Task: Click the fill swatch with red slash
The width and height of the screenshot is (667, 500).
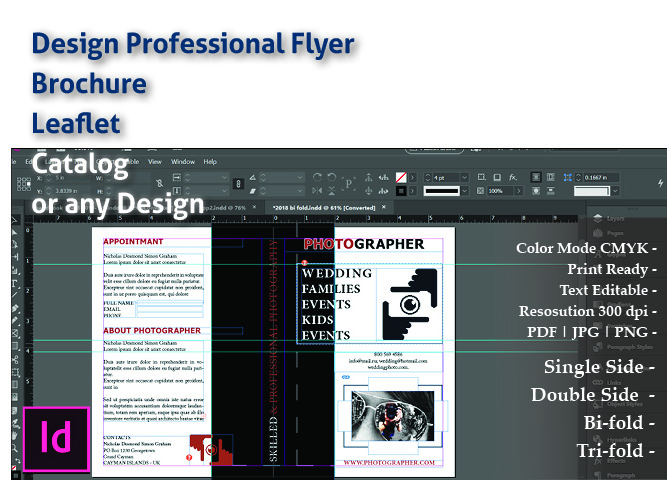Action: point(401,177)
